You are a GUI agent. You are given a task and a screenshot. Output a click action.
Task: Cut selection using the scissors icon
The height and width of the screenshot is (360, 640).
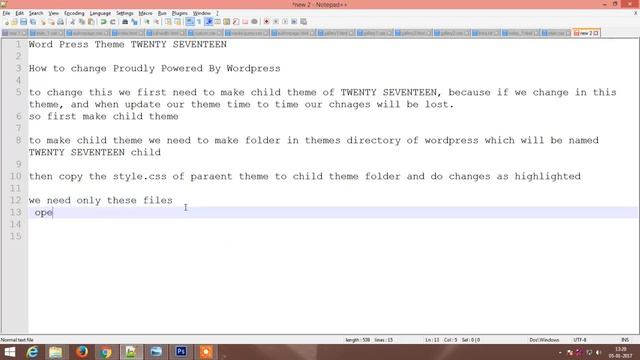coord(73,22)
